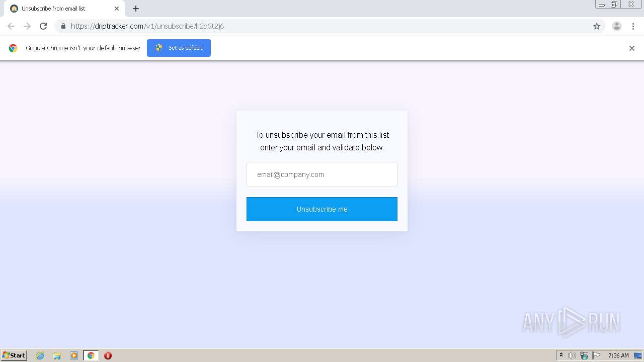The image size is (644, 362).
Task: Click the 7:36 AM clock
Action: (618, 355)
